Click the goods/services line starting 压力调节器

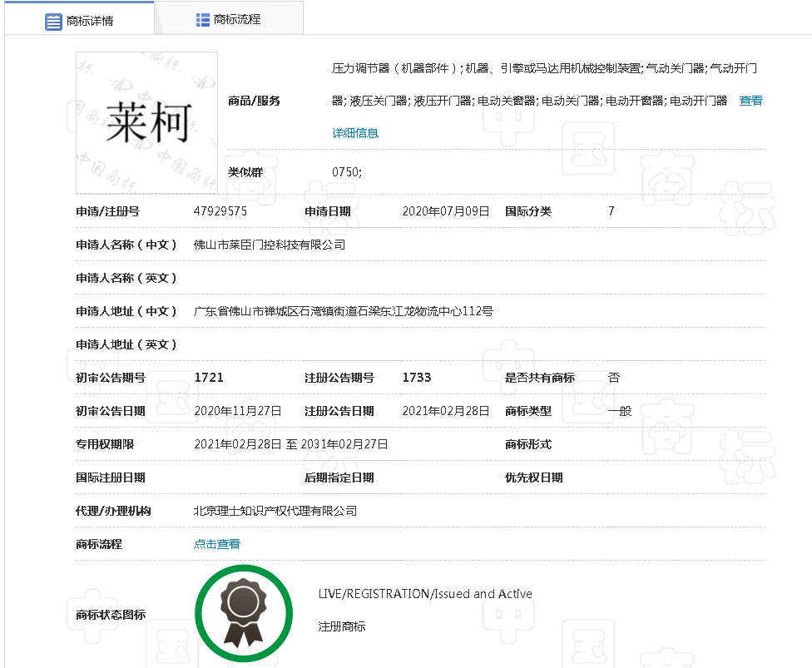tap(544, 68)
